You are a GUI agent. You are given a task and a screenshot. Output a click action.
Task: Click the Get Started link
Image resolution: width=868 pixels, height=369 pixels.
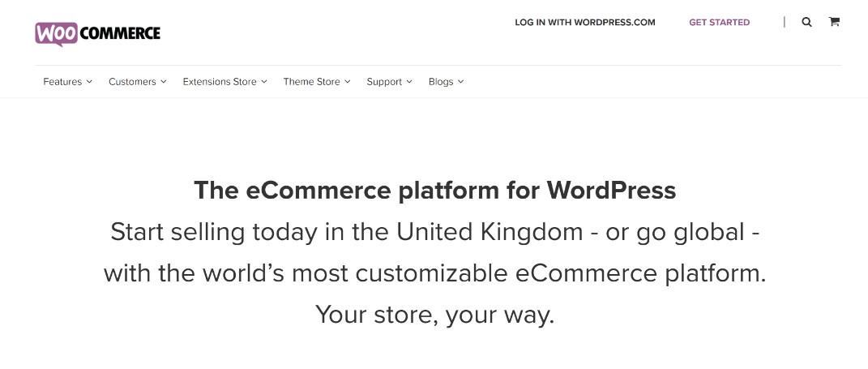(719, 22)
